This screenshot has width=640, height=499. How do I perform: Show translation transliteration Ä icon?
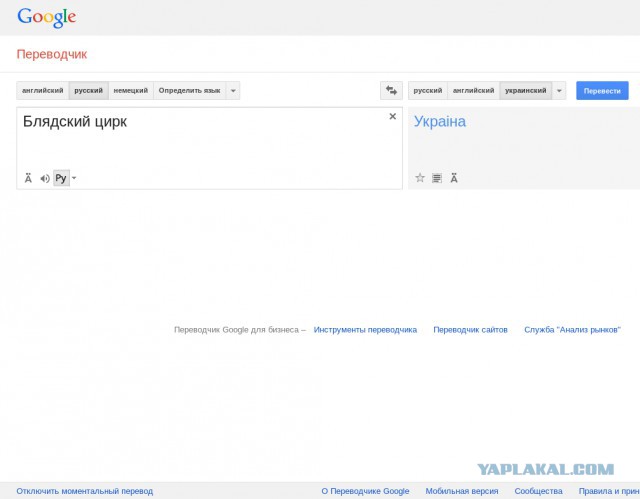pos(454,178)
